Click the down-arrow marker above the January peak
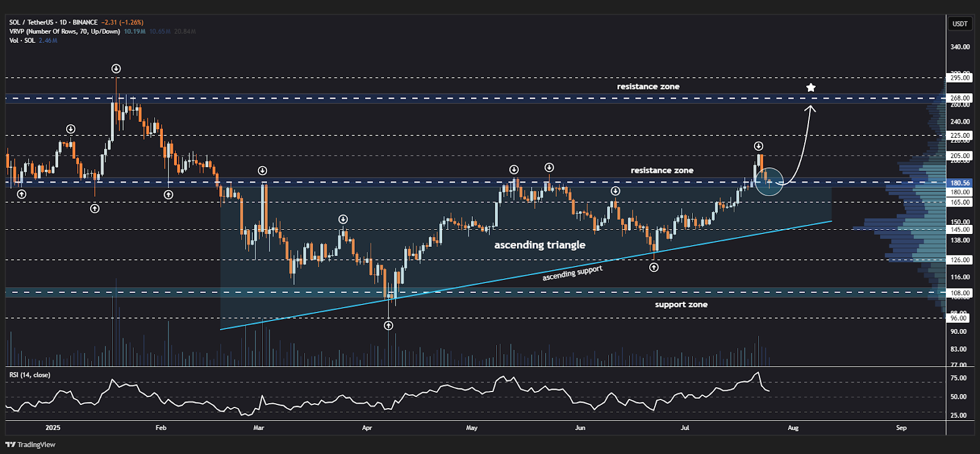The height and width of the screenshot is (454, 980). point(116,69)
